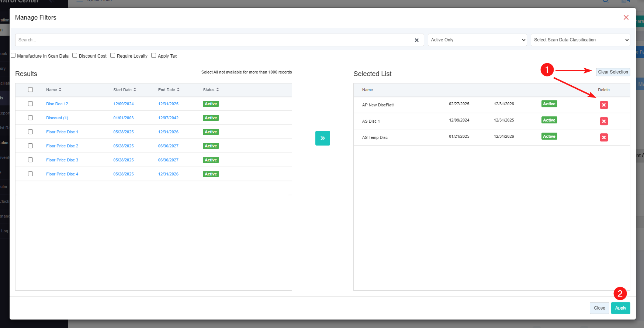Open the Active Only status dropdown
The height and width of the screenshot is (328, 644).
[x=477, y=40]
